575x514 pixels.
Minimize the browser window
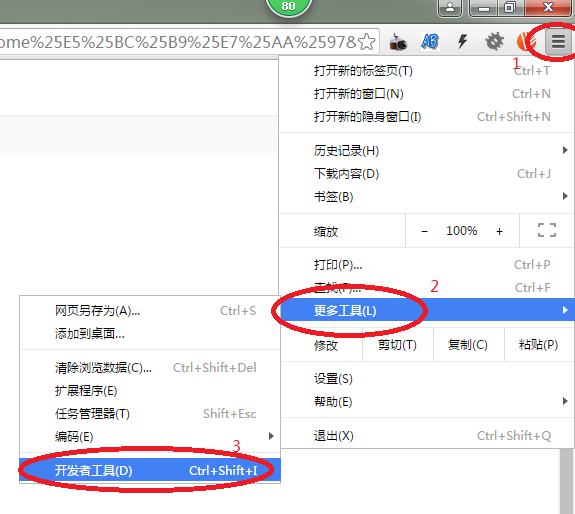coord(483,8)
